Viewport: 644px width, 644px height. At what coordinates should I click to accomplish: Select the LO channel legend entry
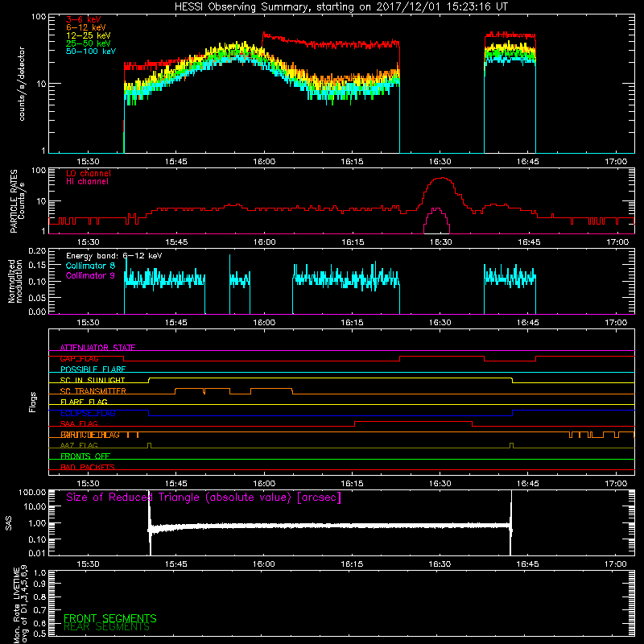[x=89, y=173]
